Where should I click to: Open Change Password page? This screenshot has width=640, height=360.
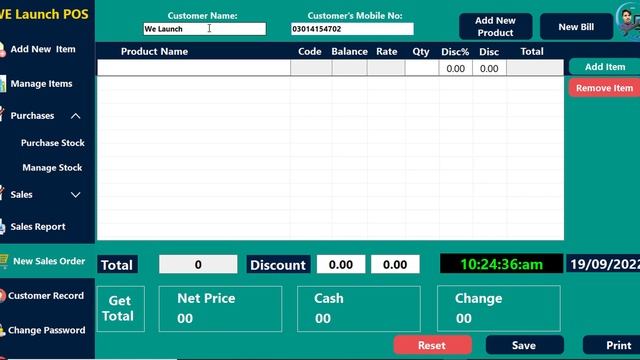(47, 330)
